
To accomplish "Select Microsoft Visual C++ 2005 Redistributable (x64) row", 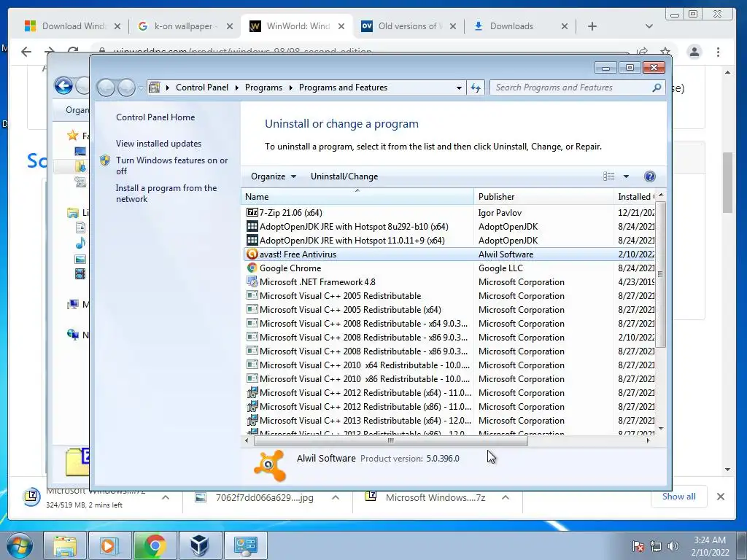I will [x=448, y=309].
